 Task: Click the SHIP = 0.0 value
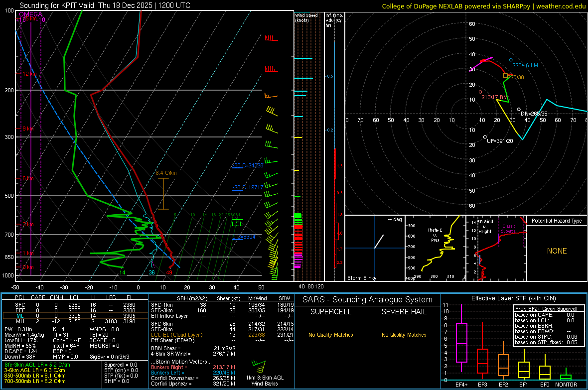117,381
